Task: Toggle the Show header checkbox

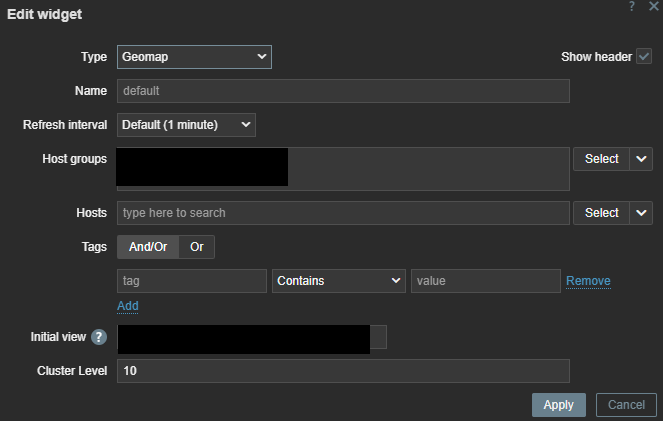Action: point(644,56)
